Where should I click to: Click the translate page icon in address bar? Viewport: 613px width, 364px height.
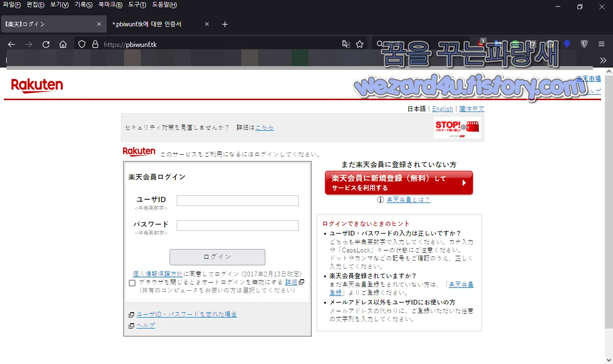346,44
